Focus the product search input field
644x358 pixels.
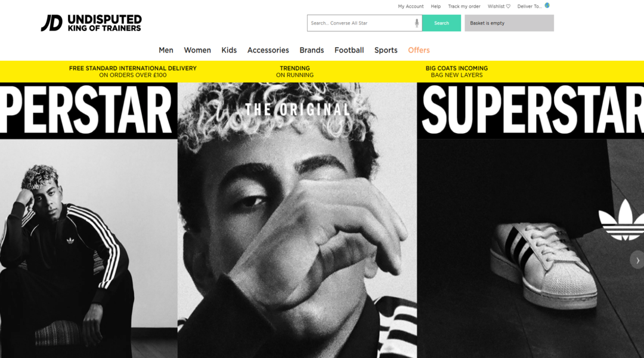click(x=361, y=23)
